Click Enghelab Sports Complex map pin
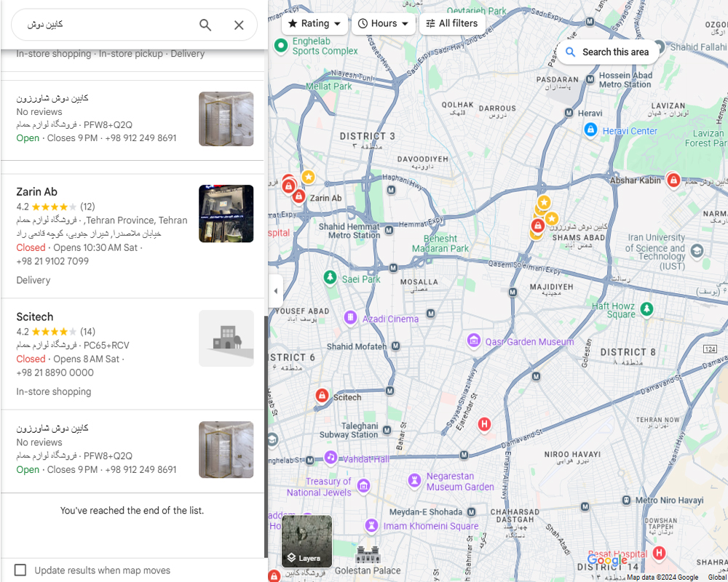Screen dimensions: 728x582 (x=280, y=46)
